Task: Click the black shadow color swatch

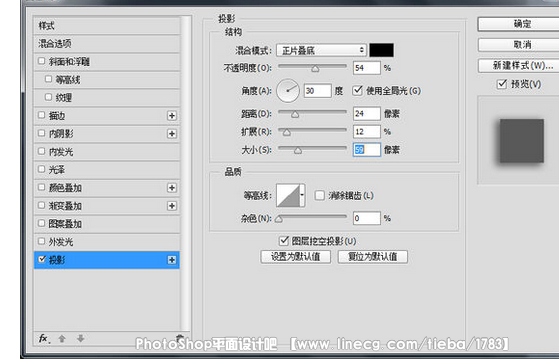Action: click(381, 50)
